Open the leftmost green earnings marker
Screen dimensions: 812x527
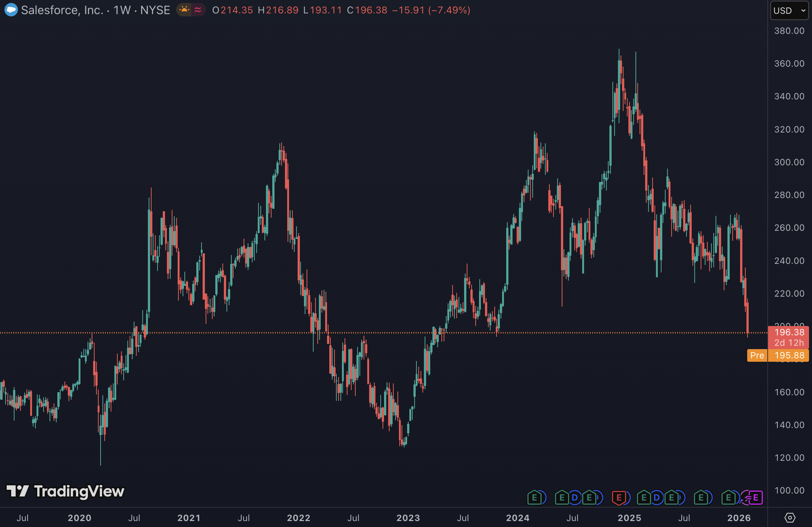point(535,498)
